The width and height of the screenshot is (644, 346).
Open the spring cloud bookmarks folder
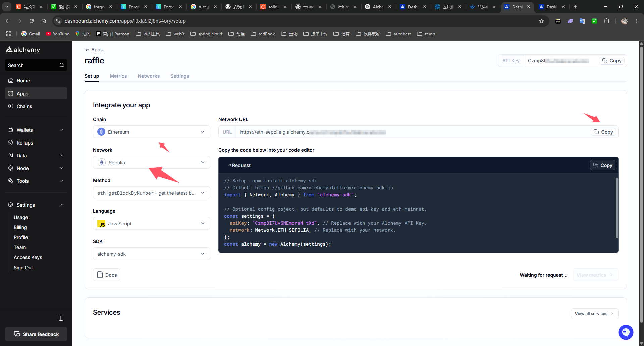[x=206, y=34]
